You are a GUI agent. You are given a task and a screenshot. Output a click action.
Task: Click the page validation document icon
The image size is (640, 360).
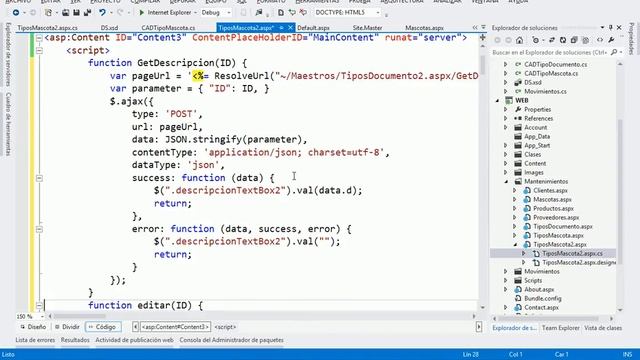pos(281,13)
